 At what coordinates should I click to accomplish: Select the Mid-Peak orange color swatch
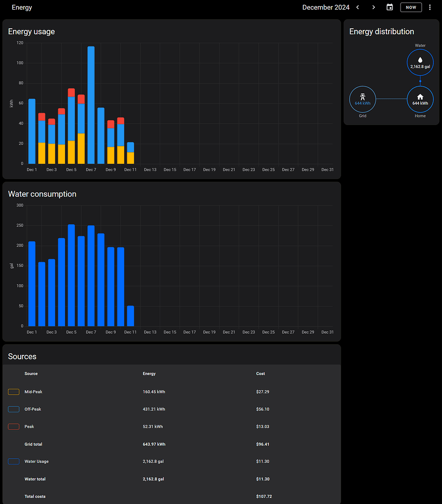point(14,392)
